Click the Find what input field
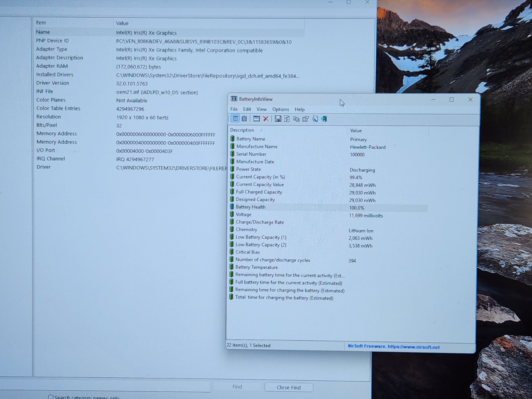The width and height of the screenshot is (532, 399). point(105,387)
